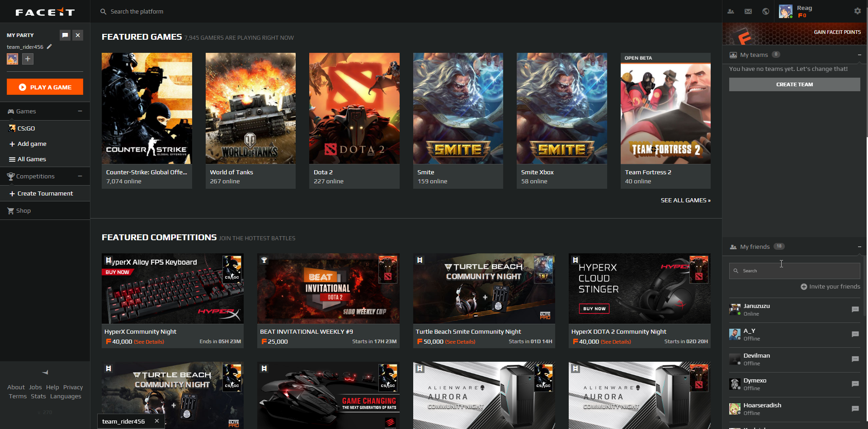Open friend Devilman in friends list
The image size is (868, 429).
(794, 359)
